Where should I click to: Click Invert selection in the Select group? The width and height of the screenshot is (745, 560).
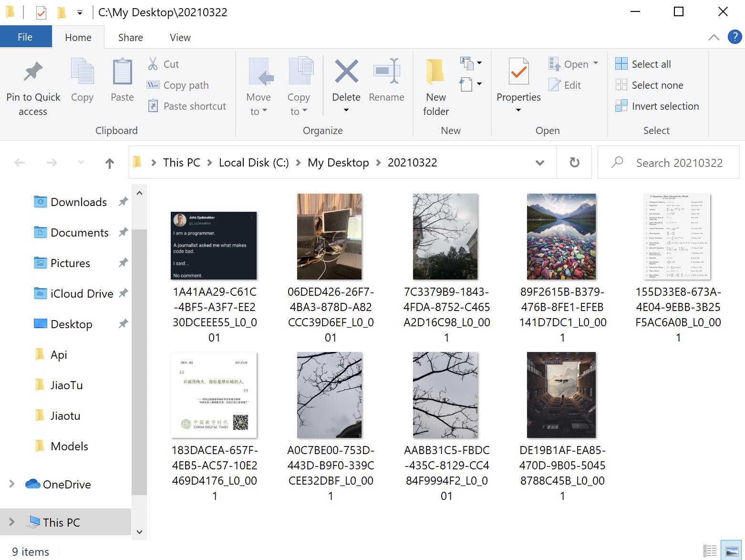click(x=658, y=106)
